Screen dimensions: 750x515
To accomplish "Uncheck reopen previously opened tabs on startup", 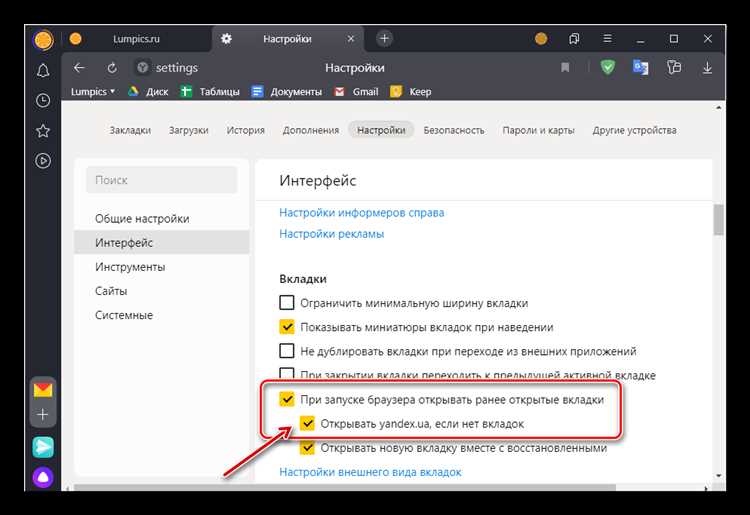I will coord(287,400).
